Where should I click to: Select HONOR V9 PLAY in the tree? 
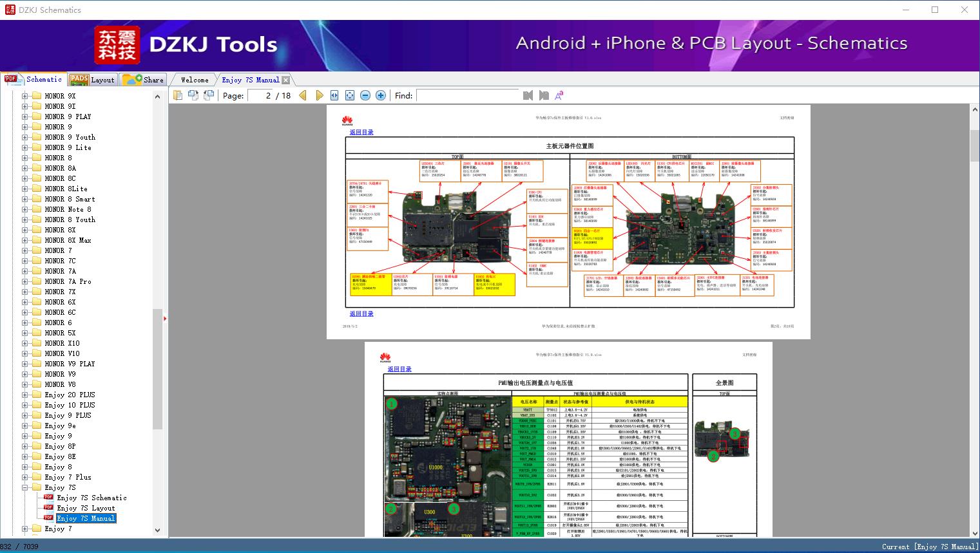pyautogui.click(x=70, y=364)
